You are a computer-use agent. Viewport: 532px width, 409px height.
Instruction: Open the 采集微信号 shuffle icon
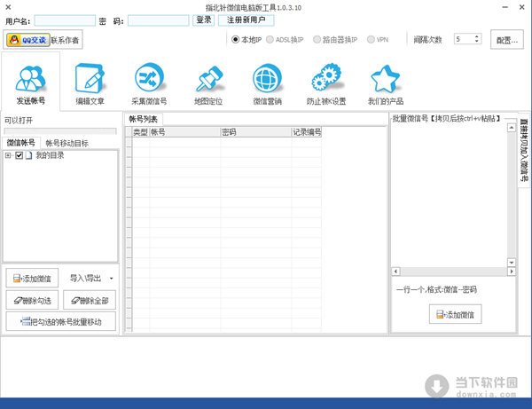pyautogui.click(x=149, y=78)
